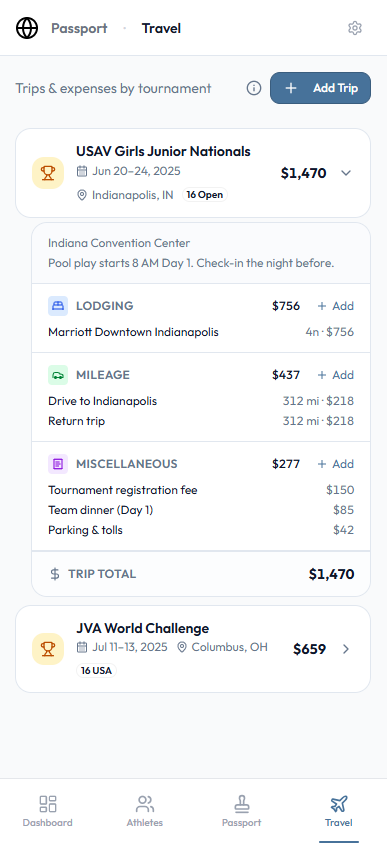Image resolution: width=387 pixels, height=843 pixels.
Task: Open the Dashboard tab
Action: [x=48, y=811]
